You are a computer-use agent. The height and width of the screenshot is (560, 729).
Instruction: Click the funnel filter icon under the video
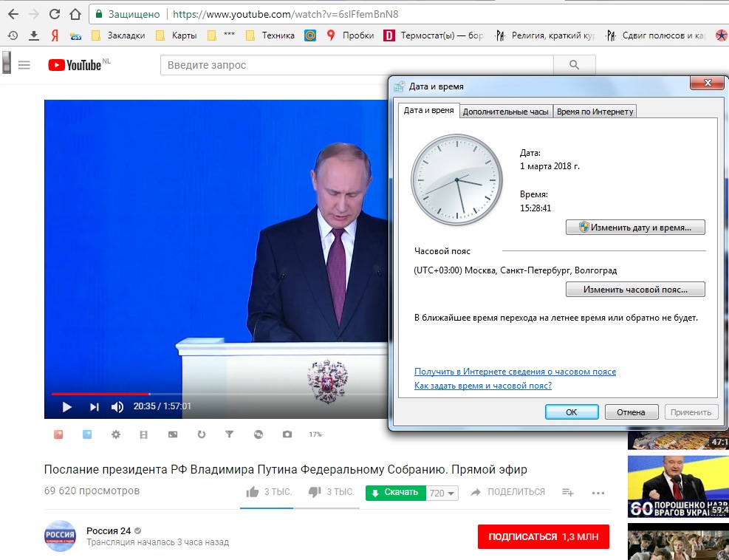[x=229, y=434]
